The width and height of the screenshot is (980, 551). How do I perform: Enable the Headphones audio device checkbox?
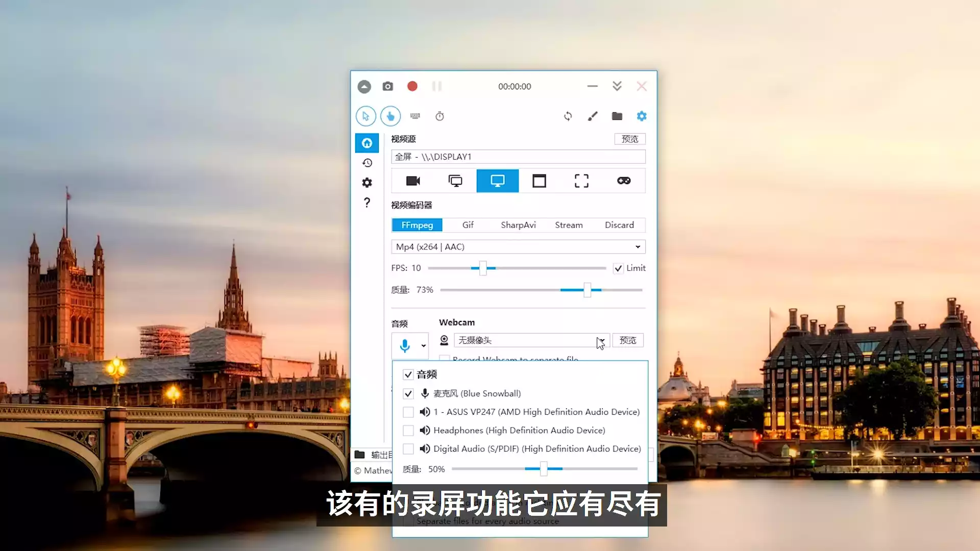408,431
